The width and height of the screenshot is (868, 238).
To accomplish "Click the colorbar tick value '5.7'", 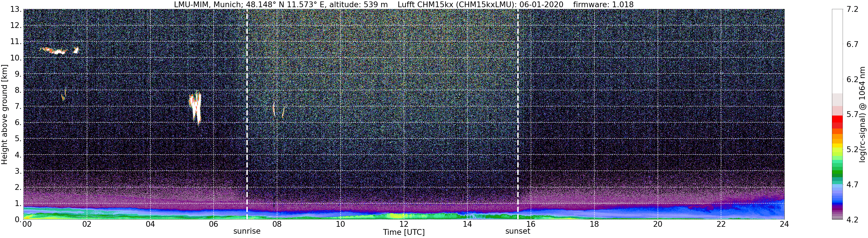I will tap(852, 114).
